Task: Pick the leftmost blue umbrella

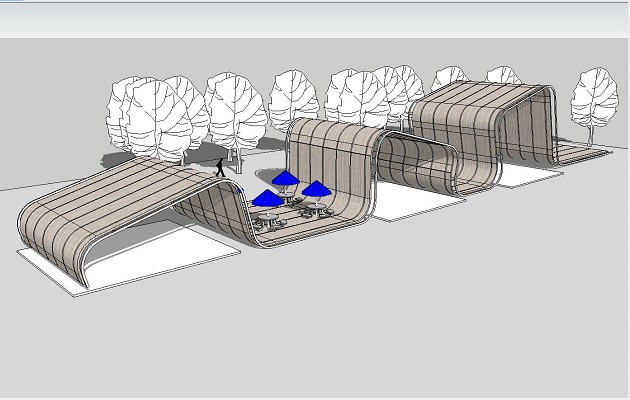Action: 268,199
